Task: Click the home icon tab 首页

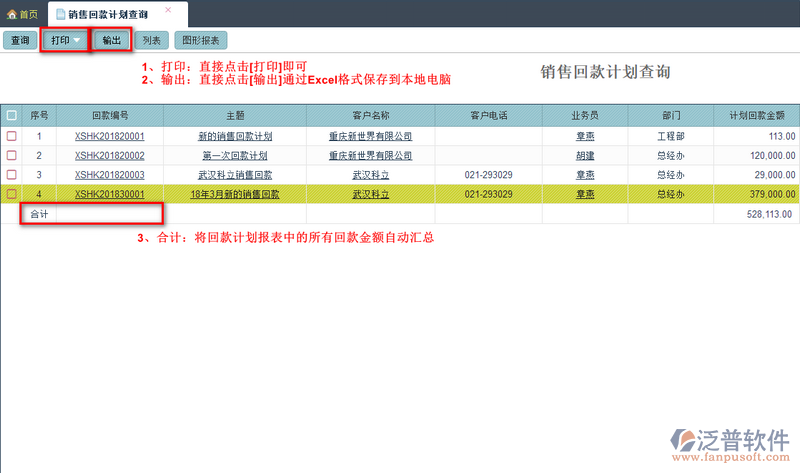Action: (x=23, y=14)
